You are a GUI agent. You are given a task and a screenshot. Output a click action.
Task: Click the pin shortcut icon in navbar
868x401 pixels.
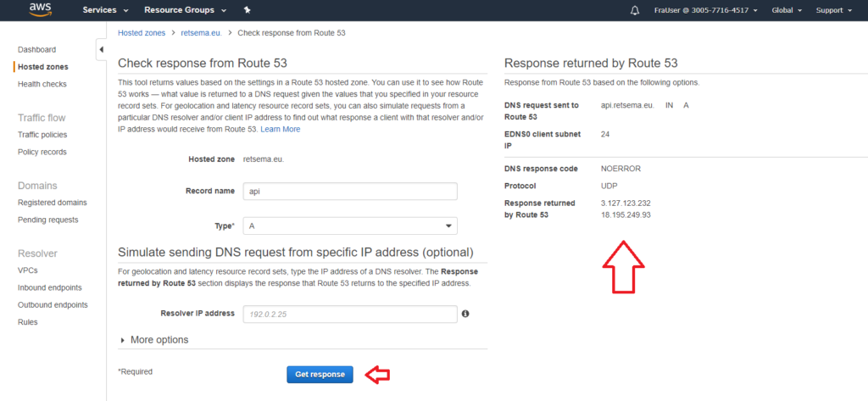click(x=247, y=10)
